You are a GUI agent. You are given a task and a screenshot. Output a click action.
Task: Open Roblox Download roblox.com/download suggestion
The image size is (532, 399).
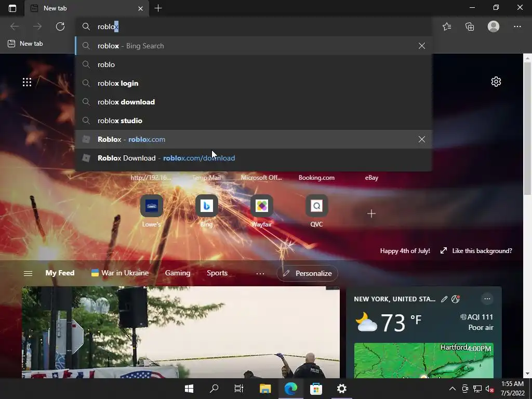[x=254, y=158]
